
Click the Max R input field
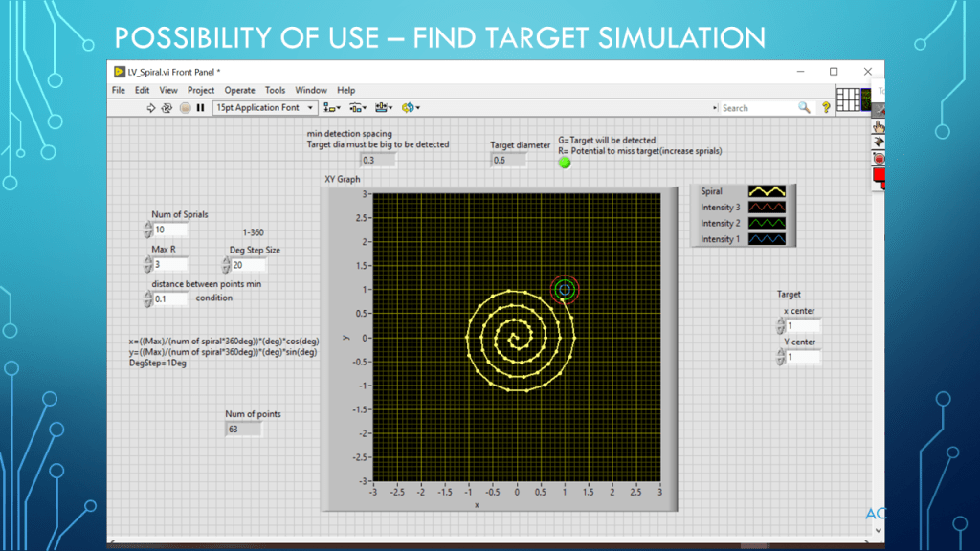tap(170, 265)
